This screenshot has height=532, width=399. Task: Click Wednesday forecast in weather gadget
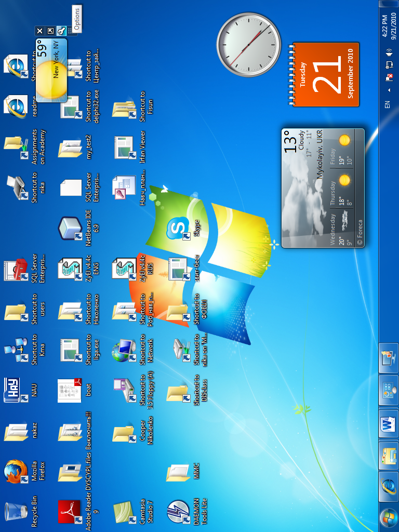(341, 229)
